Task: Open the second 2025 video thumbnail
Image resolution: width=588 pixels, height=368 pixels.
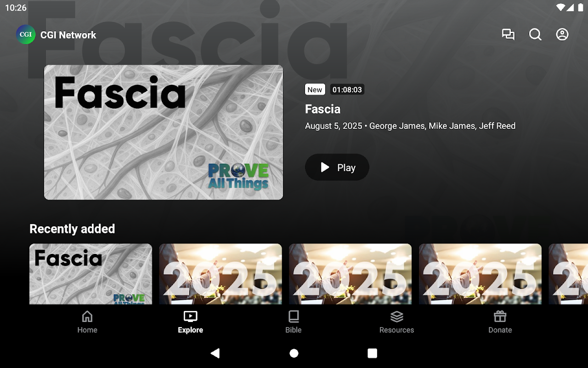Action: (x=350, y=274)
